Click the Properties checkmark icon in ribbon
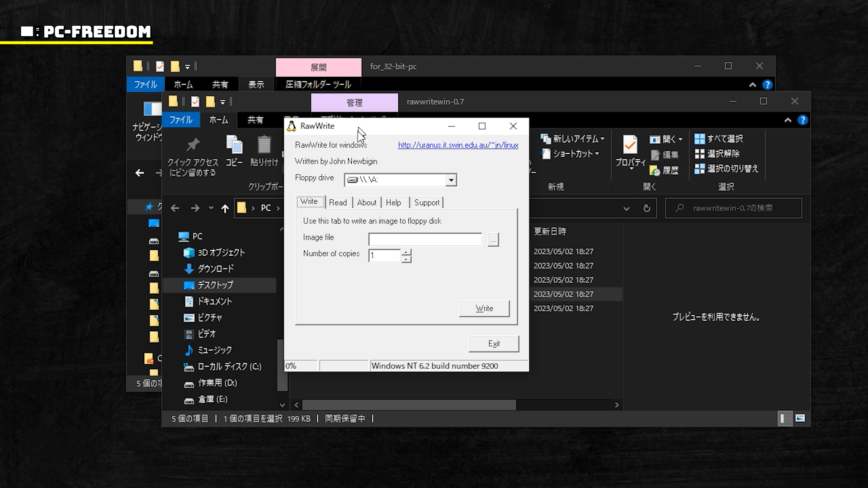 630,145
